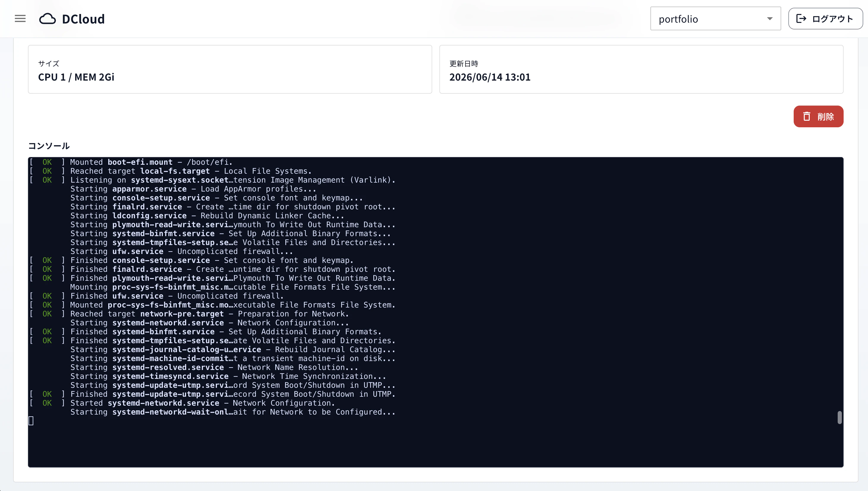Click 'Starting apparmor.service' console line
The image size is (868, 491).
[x=194, y=189]
